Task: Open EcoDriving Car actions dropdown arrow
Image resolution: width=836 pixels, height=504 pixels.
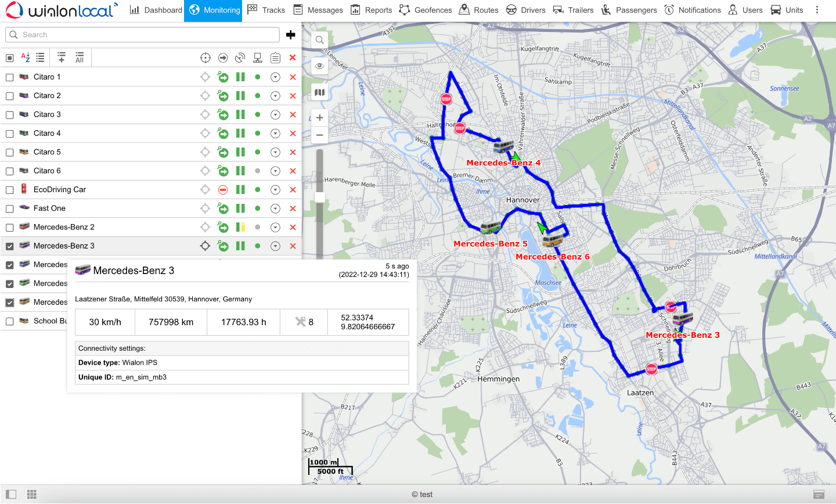Action: (275, 190)
